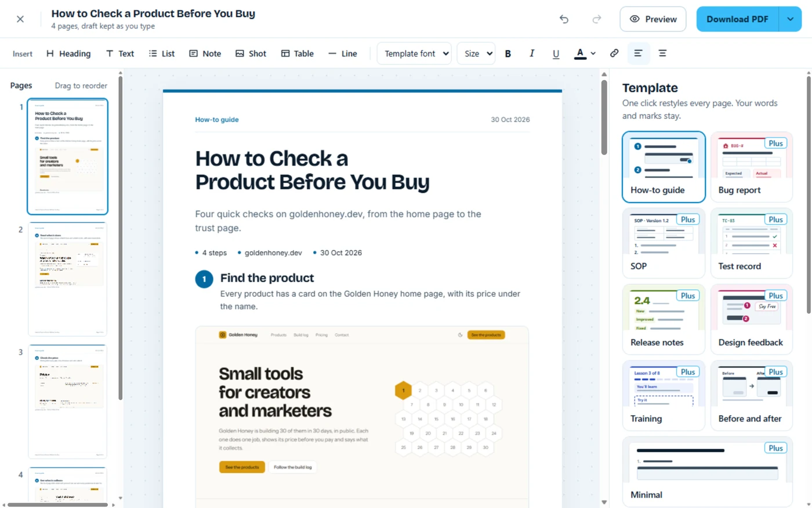Switch to the Design feedback template

(x=752, y=319)
